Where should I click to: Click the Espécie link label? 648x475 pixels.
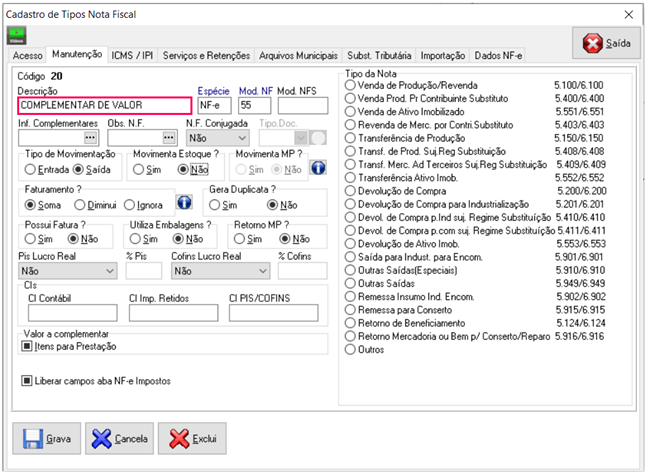212,90
